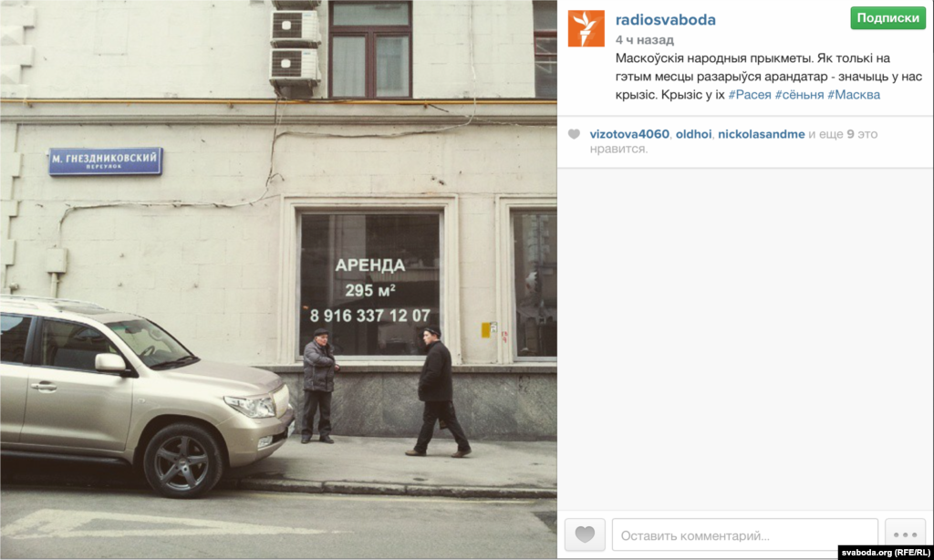Click the М. Гнездниковский street sign in photo
The image size is (934, 560).
[x=106, y=161]
